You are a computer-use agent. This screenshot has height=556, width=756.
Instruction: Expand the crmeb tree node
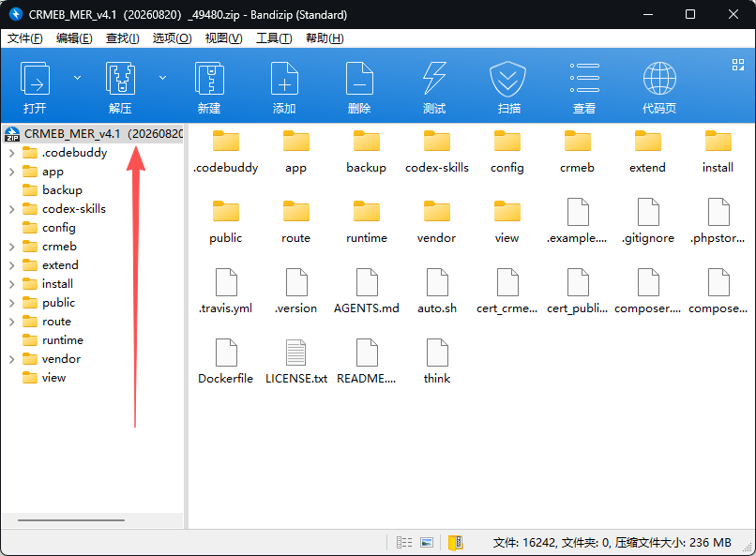click(12, 247)
